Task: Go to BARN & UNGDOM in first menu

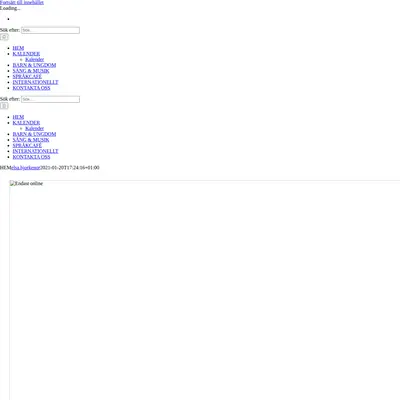Action: pos(34,65)
